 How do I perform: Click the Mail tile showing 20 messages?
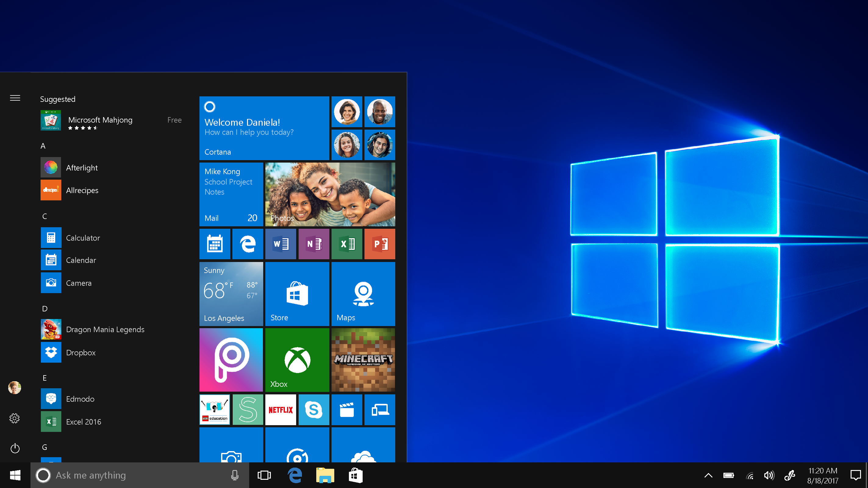pyautogui.click(x=231, y=194)
